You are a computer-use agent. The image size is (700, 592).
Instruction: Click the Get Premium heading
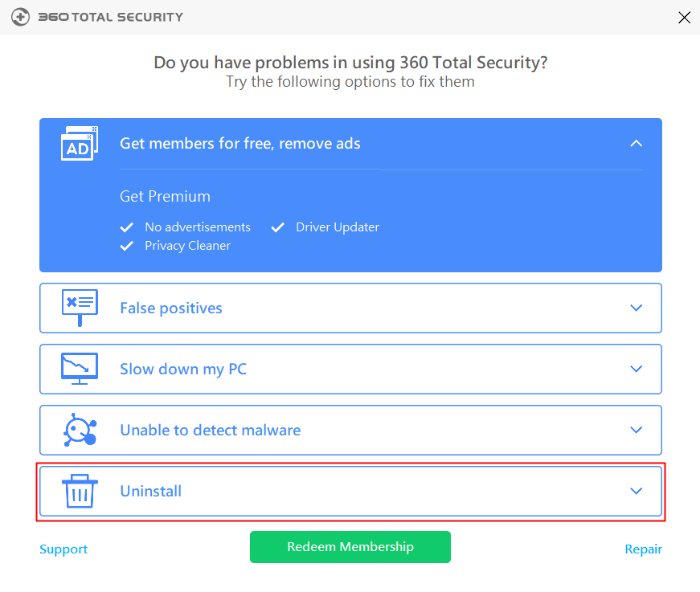[164, 196]
